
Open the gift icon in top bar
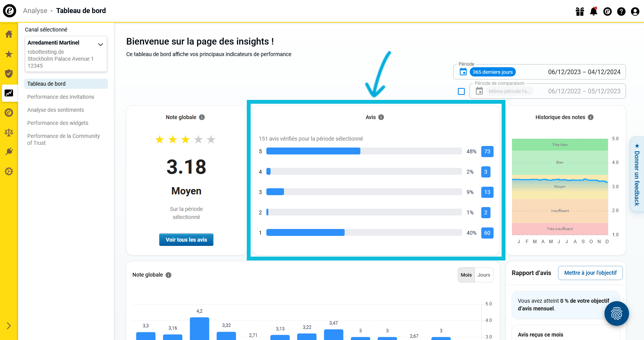(580, 12)
